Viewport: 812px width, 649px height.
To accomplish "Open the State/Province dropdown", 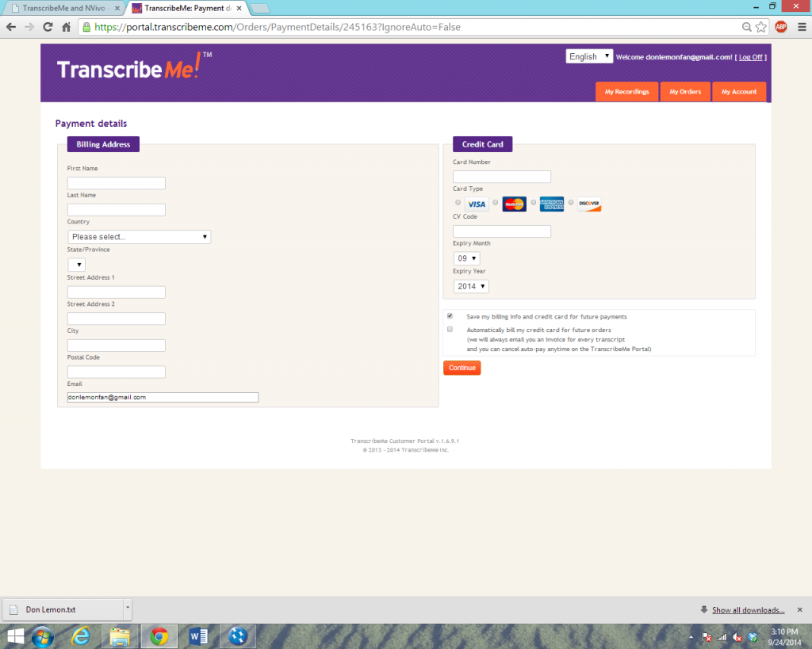I will pyautogui.click(x=77, y=265).
